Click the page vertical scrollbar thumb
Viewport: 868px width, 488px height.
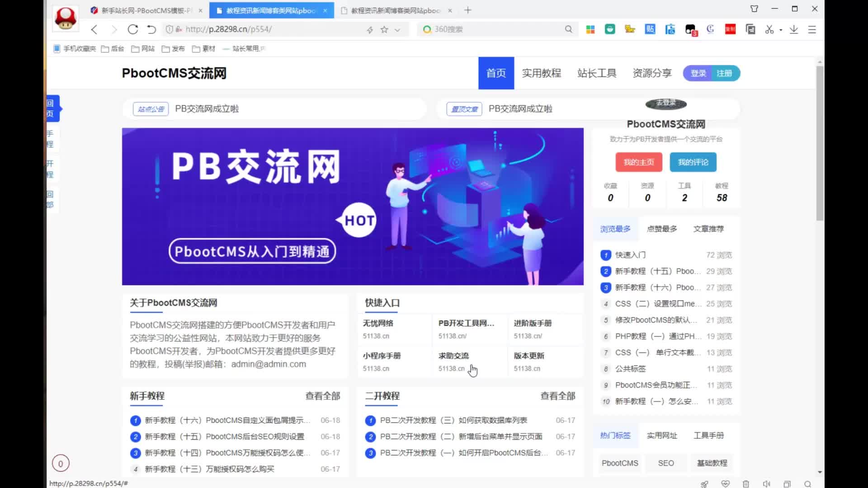coord(820,143)
